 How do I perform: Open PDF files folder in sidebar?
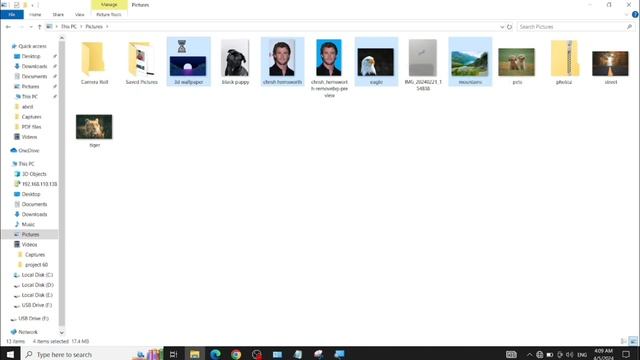(x=28, y=127)
